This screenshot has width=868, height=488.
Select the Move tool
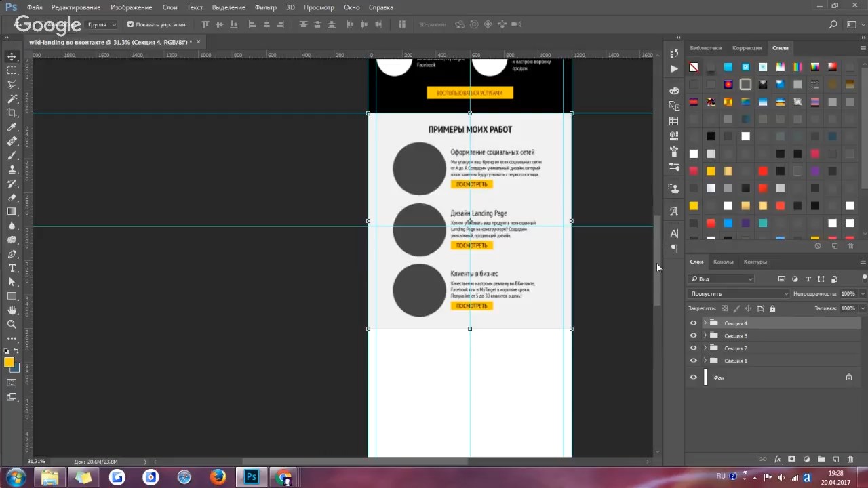12,56
